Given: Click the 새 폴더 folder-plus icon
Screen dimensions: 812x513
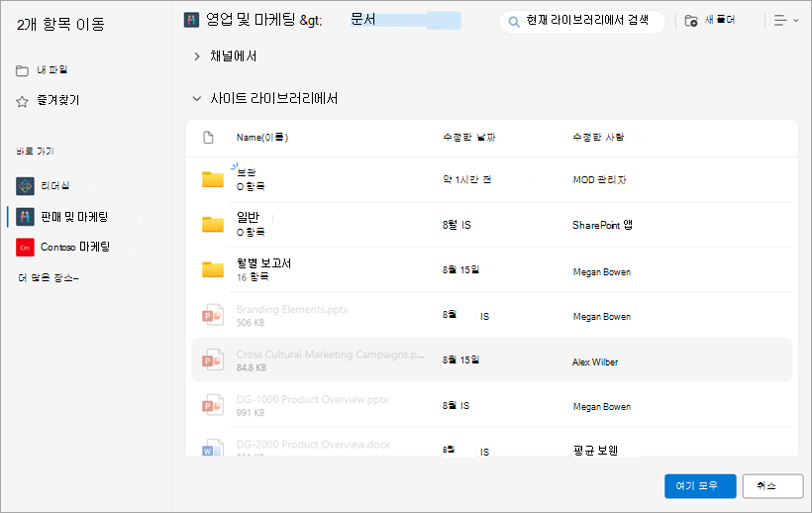Looking at the screenshot, I should pyautogui.click(x=691, y=21).
